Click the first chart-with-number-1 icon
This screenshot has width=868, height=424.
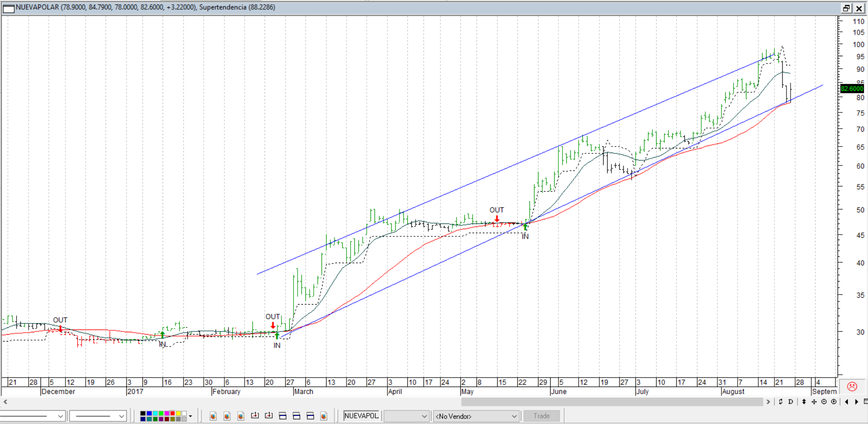click(255, 415)
